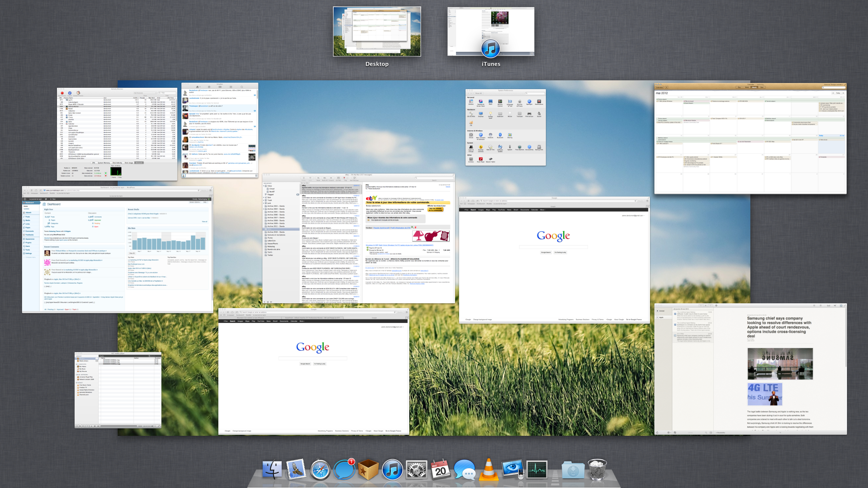Viewport: 868px width, 488px height.
Task: Select the Data radio button
Action: (x=118, y=177)
